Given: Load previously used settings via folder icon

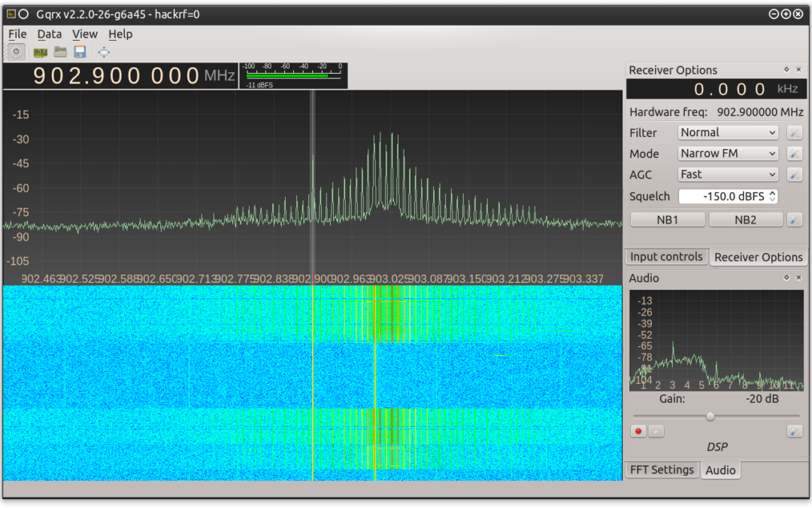Looking at the screenshot, I should (x=59, y=51).
